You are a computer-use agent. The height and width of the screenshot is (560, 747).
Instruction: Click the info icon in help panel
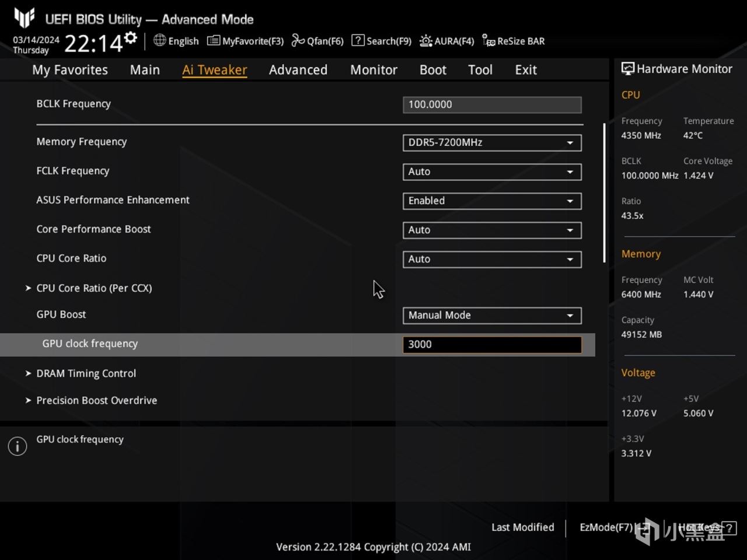[18, 446]
